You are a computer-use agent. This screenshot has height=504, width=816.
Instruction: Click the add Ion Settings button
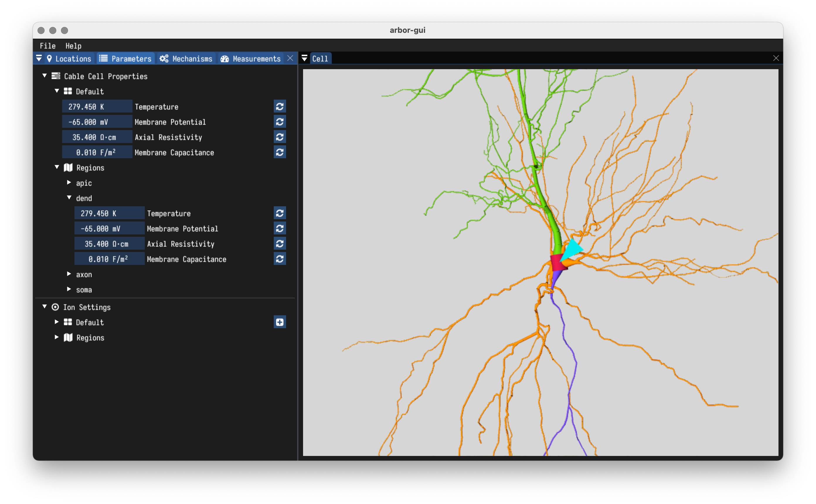[280, 322]
